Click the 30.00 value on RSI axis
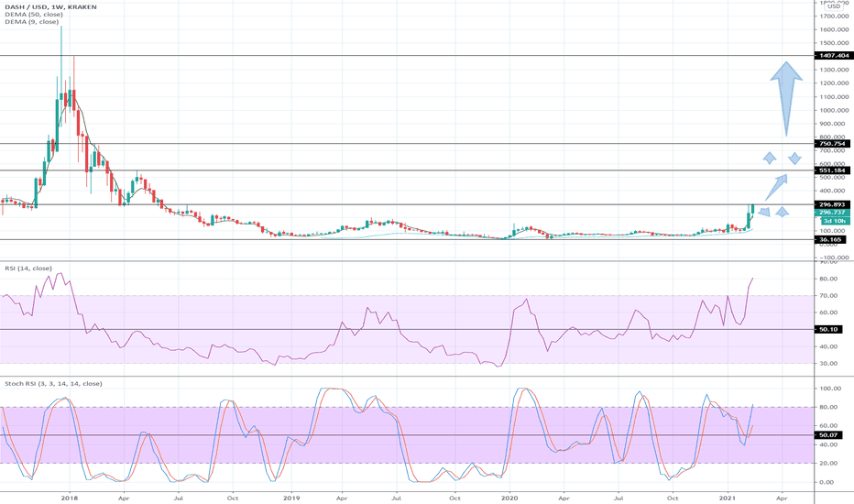Image resolution: width=854 pixels, height=504 pixels. point(828,364)
